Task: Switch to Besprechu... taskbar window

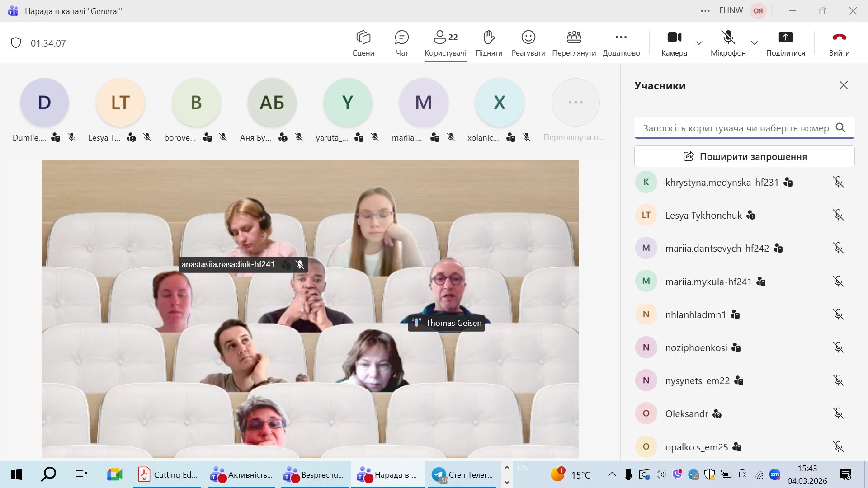Action: point(315,474)
